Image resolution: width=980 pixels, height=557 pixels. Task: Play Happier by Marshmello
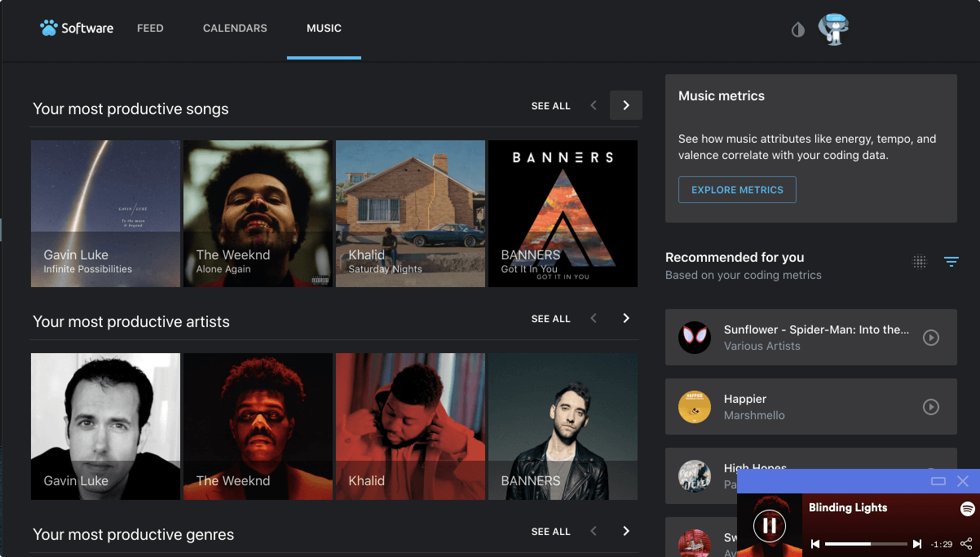click(x=931, y=406)
